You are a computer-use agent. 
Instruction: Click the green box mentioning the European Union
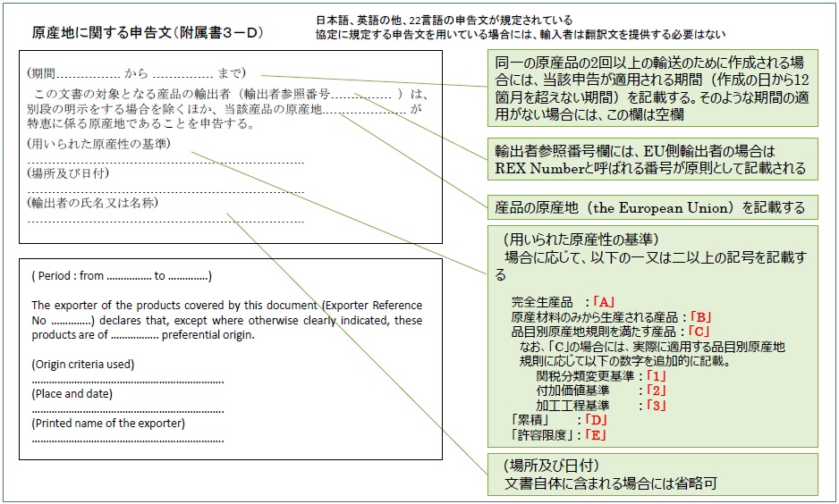[x=652, y=207]
